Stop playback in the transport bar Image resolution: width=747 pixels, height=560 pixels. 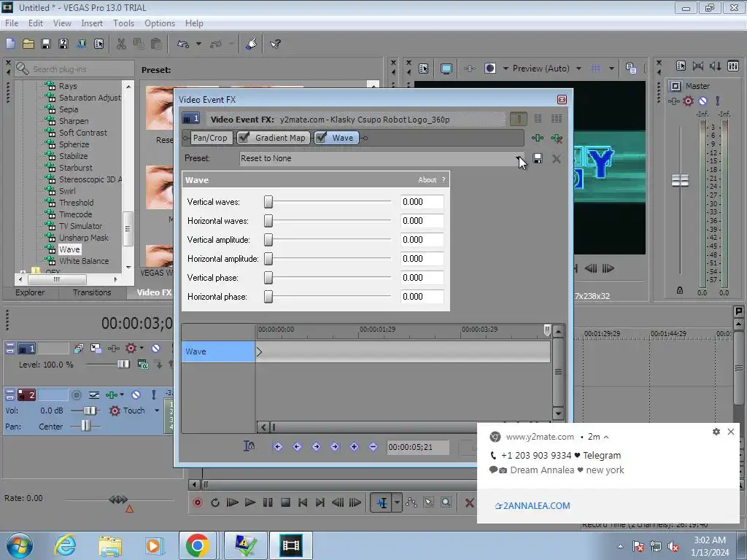click(x=285, y=502)
